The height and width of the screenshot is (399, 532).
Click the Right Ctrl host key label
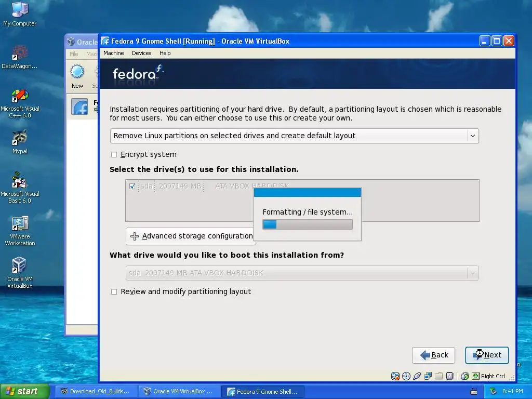pyautogui.click(x=493, y=376)
